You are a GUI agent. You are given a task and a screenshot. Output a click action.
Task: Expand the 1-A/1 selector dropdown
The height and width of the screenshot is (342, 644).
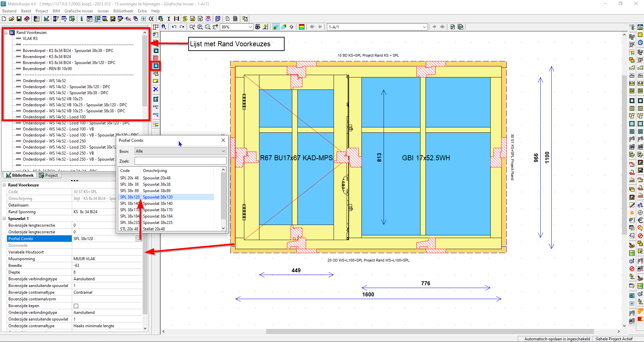point(424,27)
